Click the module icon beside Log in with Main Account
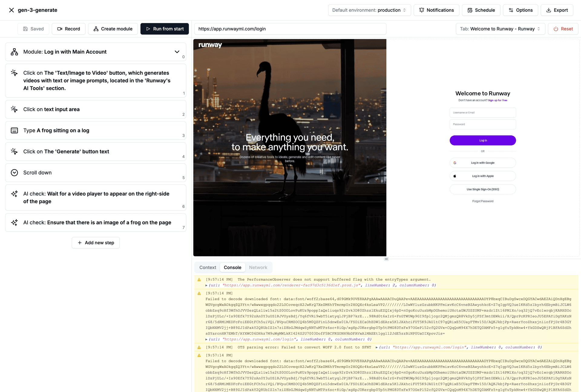Viewport: 581px width, 392px height. (14, 52)
